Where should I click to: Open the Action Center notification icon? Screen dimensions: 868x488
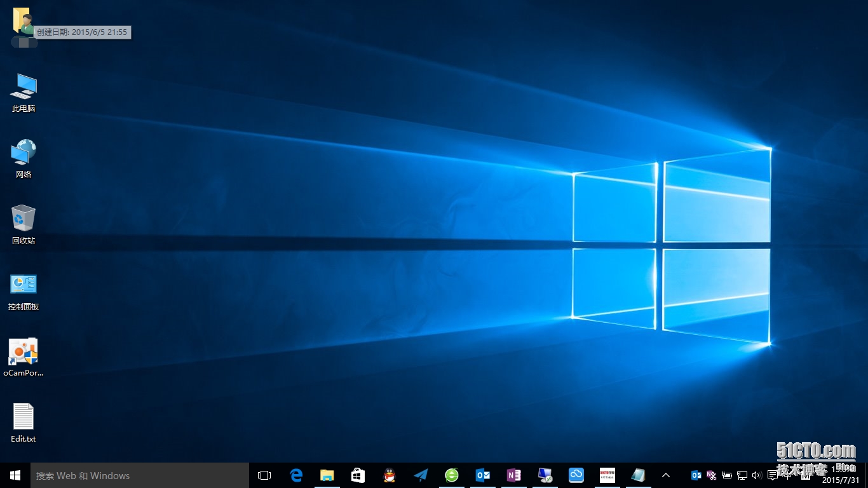pyautogui.click(x=773, y=475)
